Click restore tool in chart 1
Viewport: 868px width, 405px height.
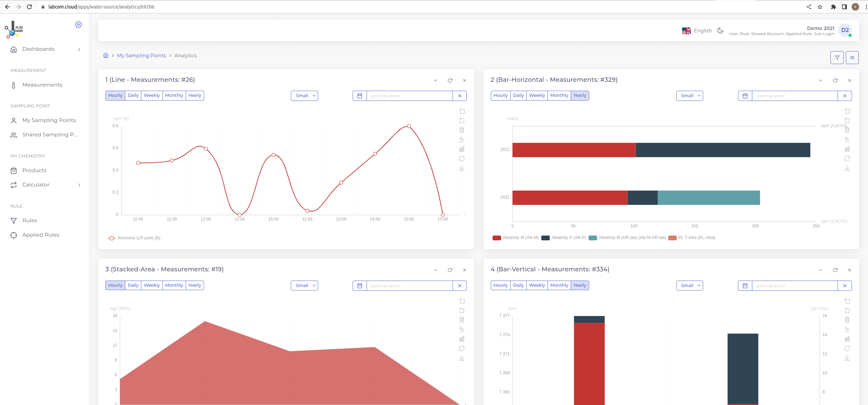462,159
